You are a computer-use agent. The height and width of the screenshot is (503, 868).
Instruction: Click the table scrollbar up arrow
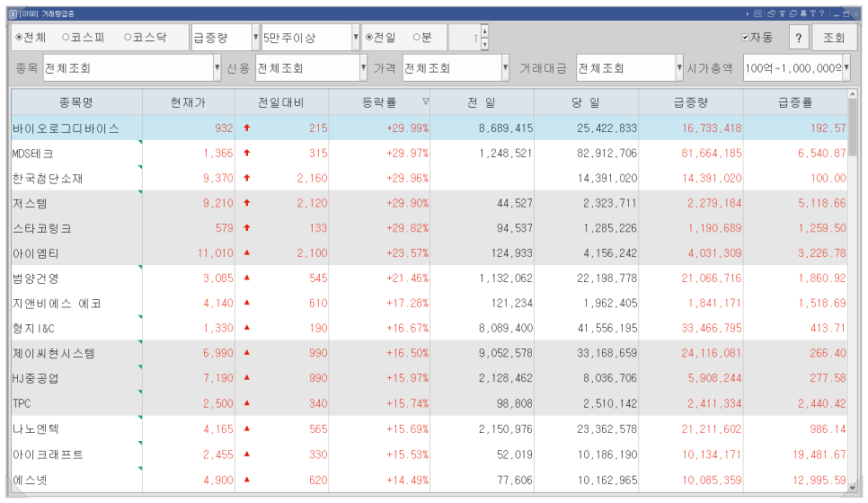point(853,94)
